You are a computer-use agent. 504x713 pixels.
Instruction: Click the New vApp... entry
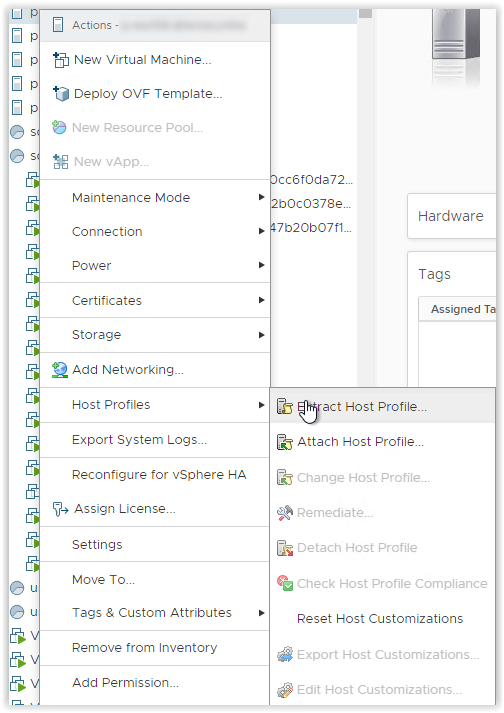coord(155,161)
